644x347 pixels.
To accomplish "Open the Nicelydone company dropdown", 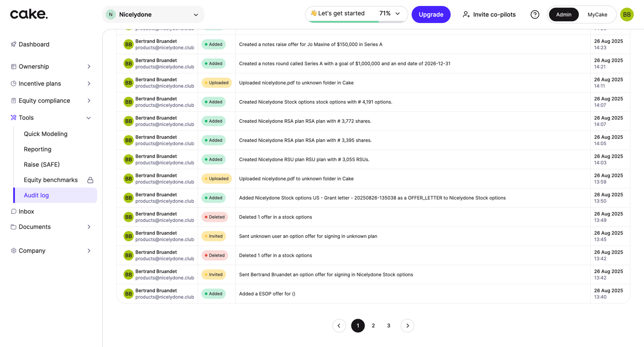I will (x=153, y=14).
